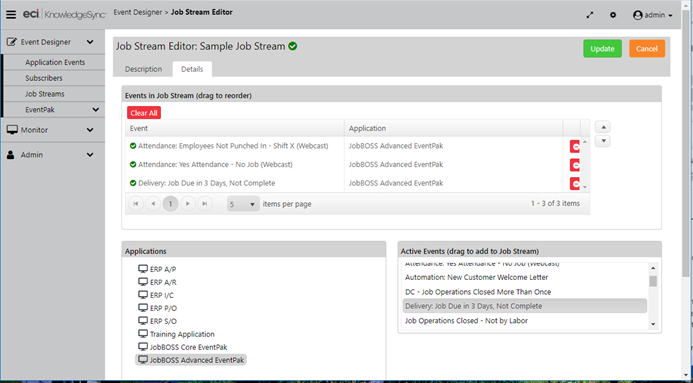Click the red Clear All button
The height and width of the screenshot is (383, 693).
(144, 113)
